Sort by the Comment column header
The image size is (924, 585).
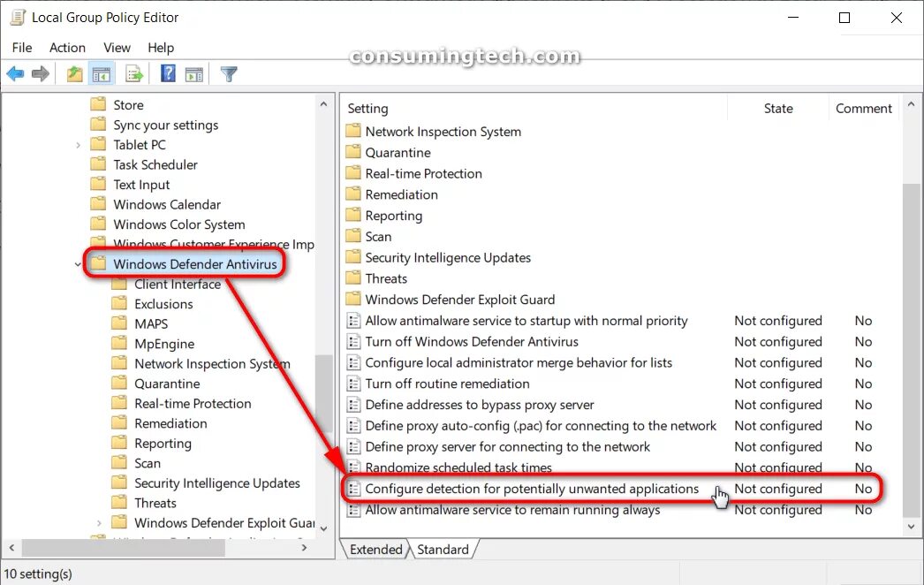863,109
